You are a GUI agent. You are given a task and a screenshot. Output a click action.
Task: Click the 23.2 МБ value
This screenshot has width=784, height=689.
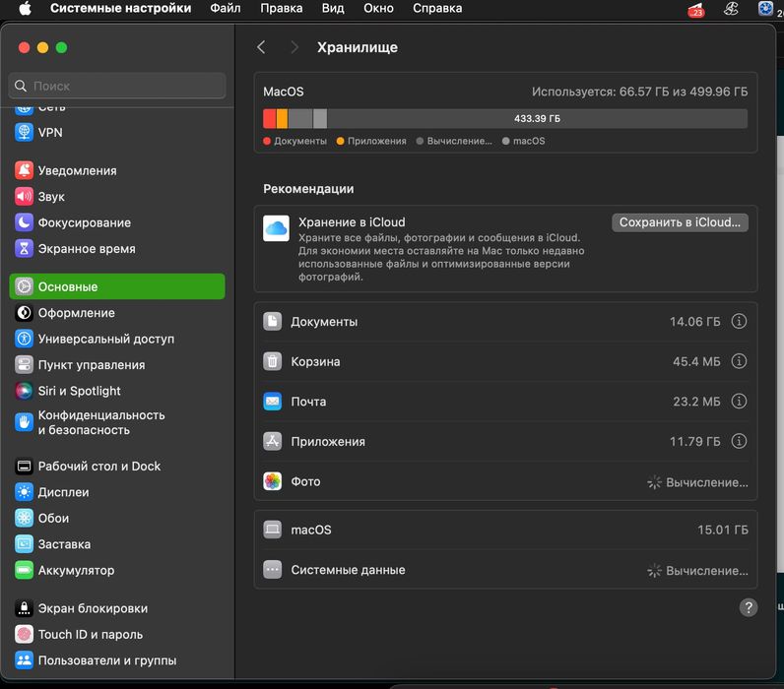tap(696, 402)
